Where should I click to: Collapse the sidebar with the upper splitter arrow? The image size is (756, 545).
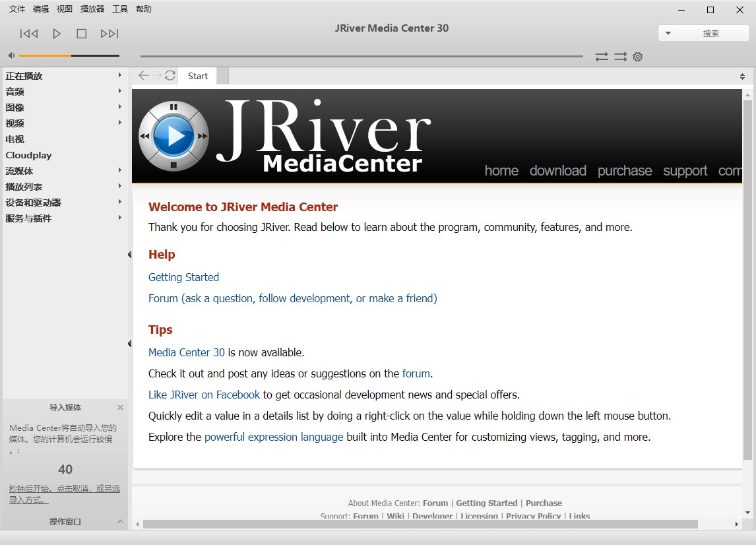(x=129, y=254)
